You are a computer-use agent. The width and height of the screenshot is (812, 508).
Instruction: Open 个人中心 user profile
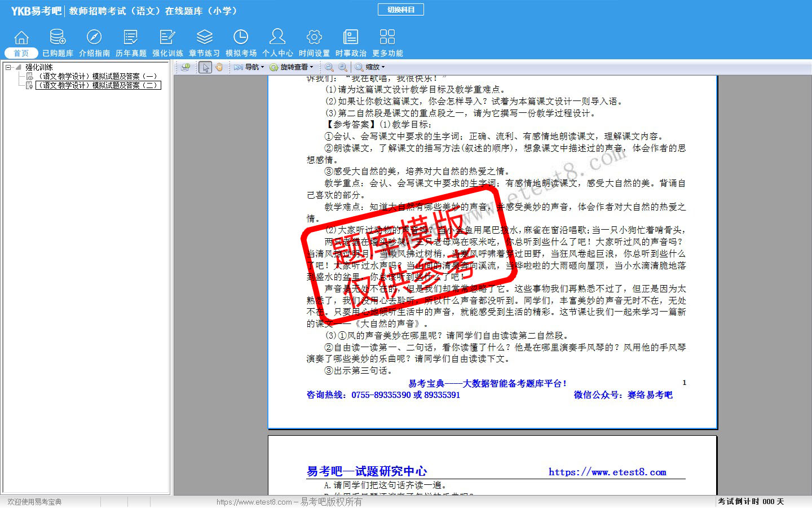tap(277, 38)
